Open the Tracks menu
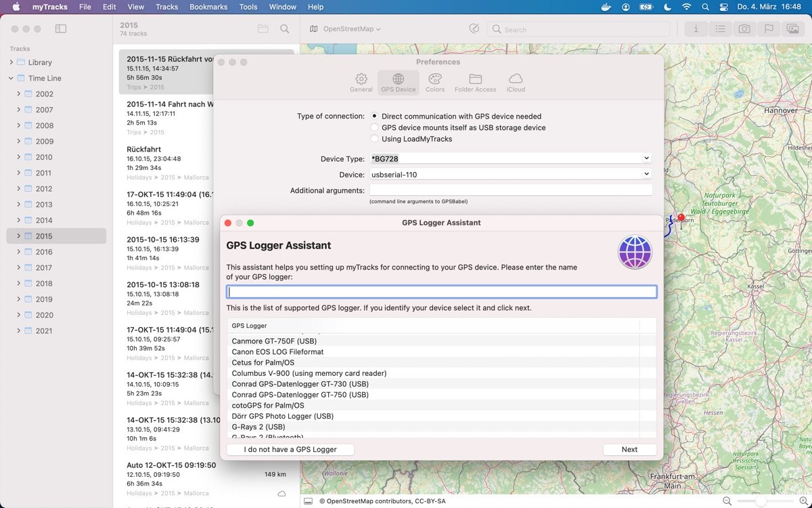This screenshot has height=508, width=812. pos(166,7)
